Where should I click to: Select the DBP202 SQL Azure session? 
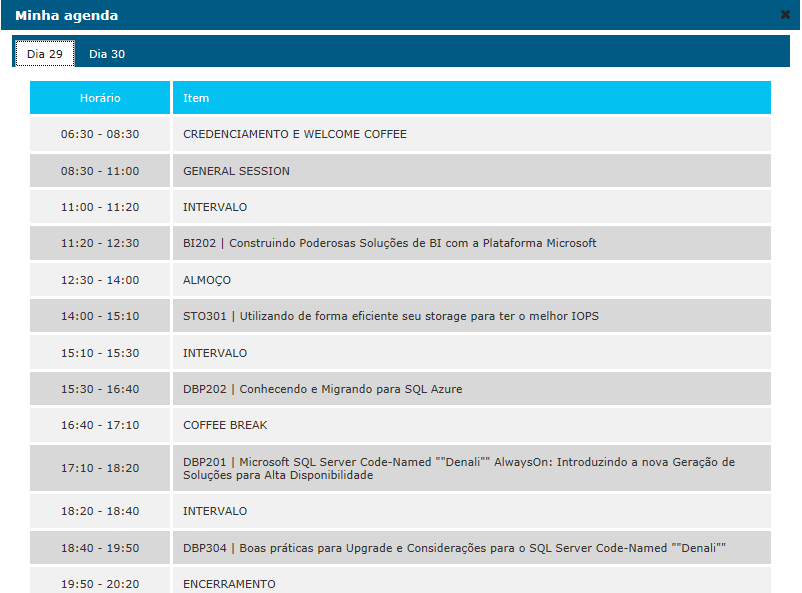(322, 389)
